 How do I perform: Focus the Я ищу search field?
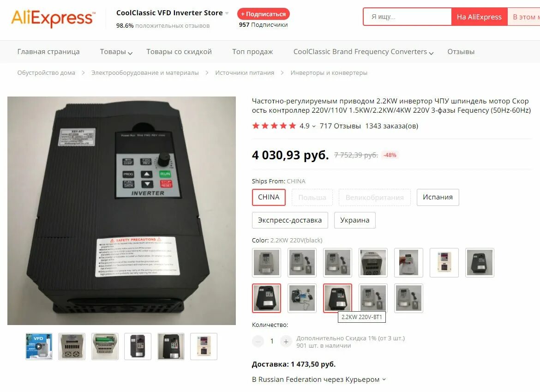click(x=407, y=17)
